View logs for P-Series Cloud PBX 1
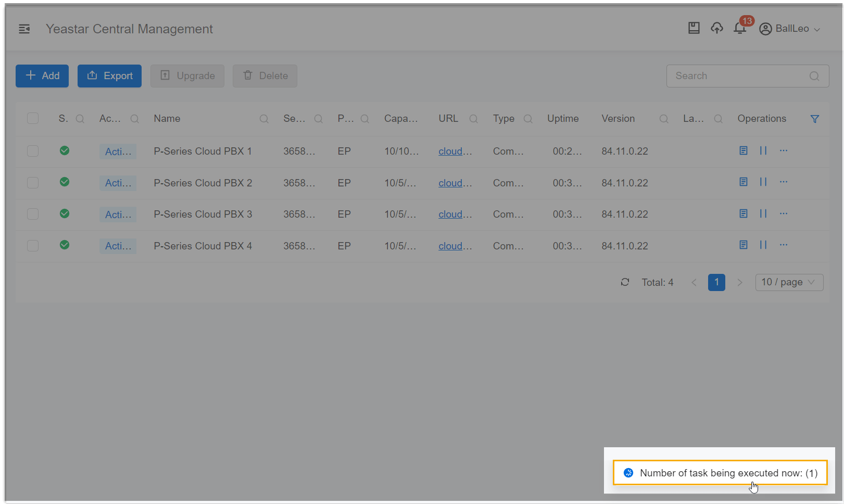Viewport: 844px width, 504px height. [x=744, y=150]
